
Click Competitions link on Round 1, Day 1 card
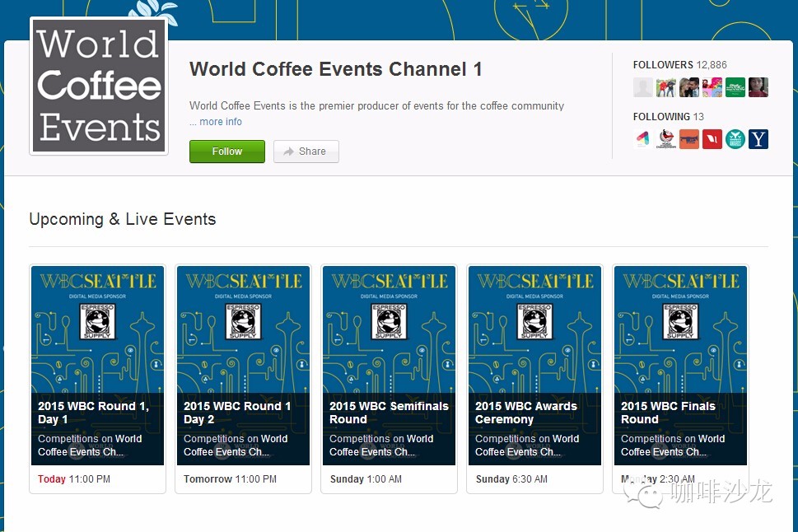68,439
